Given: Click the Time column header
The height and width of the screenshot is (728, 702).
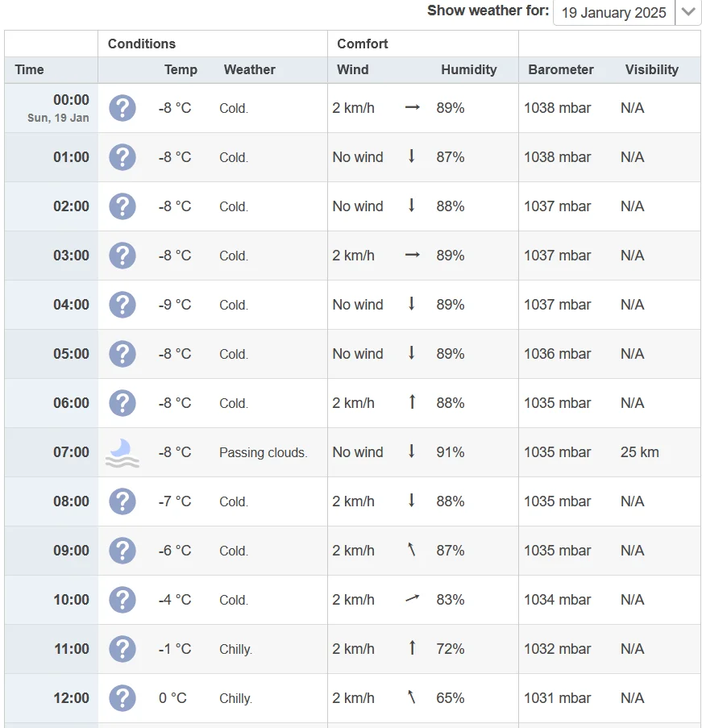Looking at the screenshot, I should (x=30, y=69).
